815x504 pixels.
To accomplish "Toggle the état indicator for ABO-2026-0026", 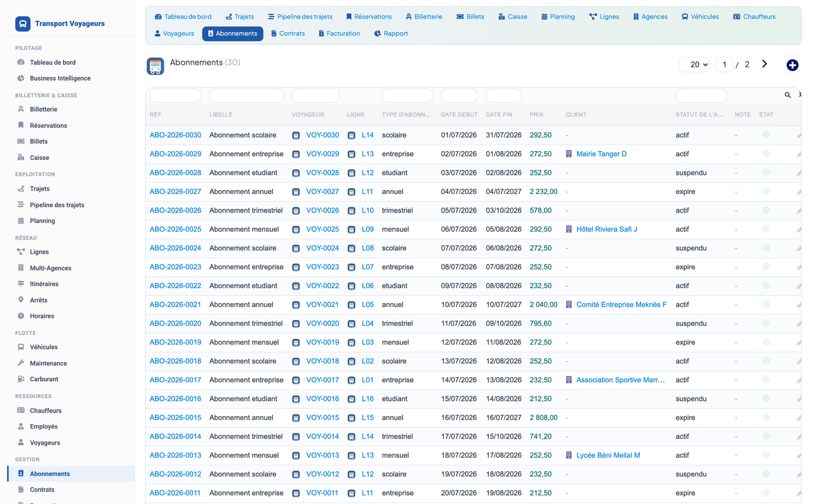I will 766,210.
